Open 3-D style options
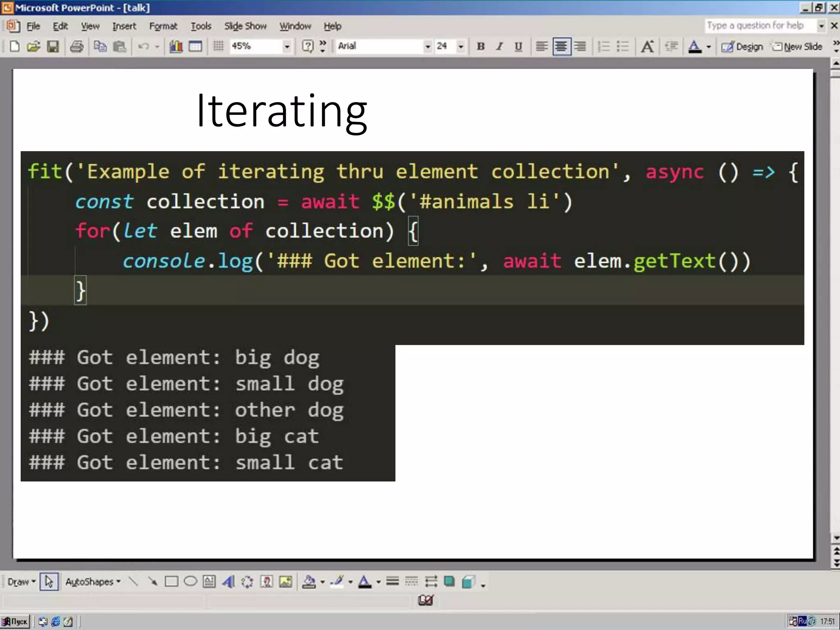Viewport: 840px width, 630px height. [468, 582]
